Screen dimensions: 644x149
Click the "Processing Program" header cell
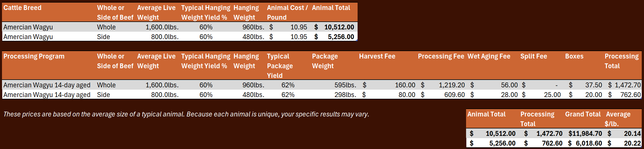pos(34,57)
